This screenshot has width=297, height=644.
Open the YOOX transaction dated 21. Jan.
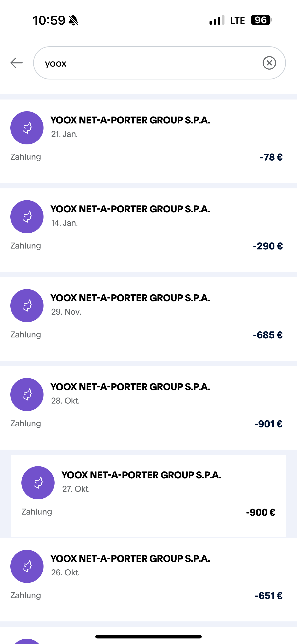(130, 120)
